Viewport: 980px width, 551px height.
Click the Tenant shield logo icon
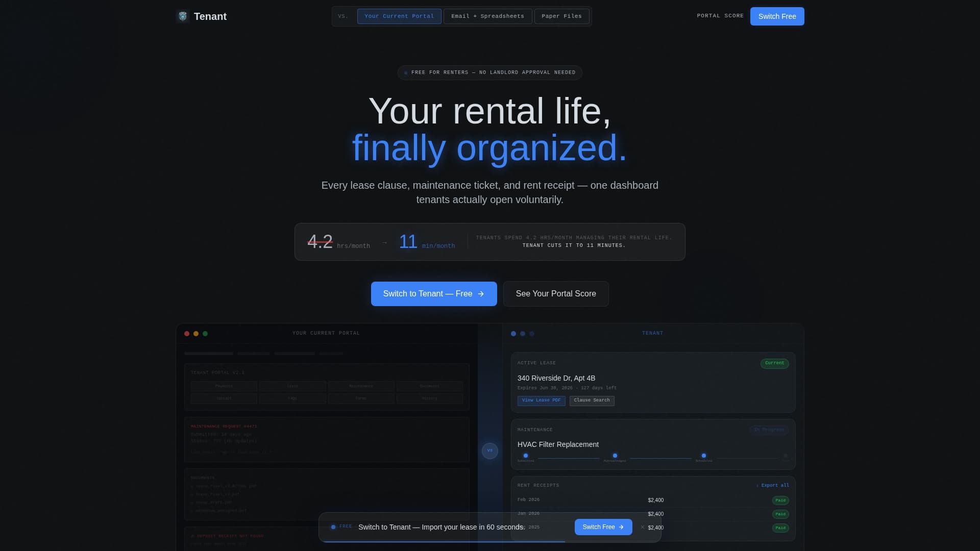[x=183, y=16]
